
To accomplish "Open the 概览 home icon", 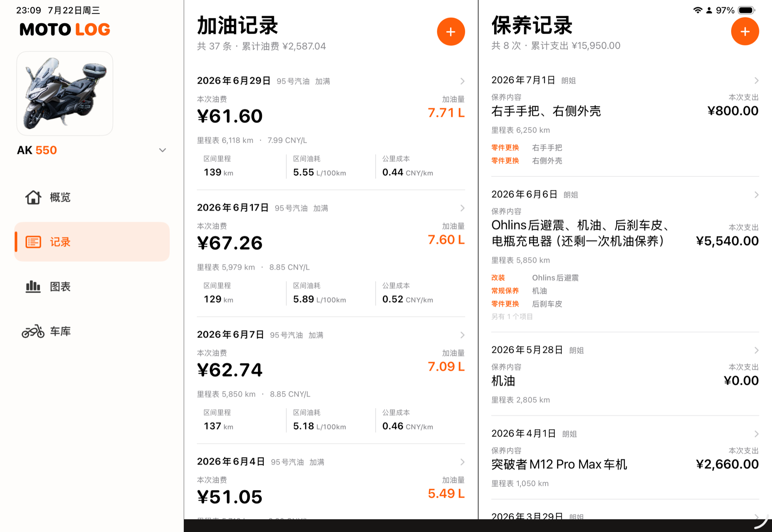I will click(33, 197).
